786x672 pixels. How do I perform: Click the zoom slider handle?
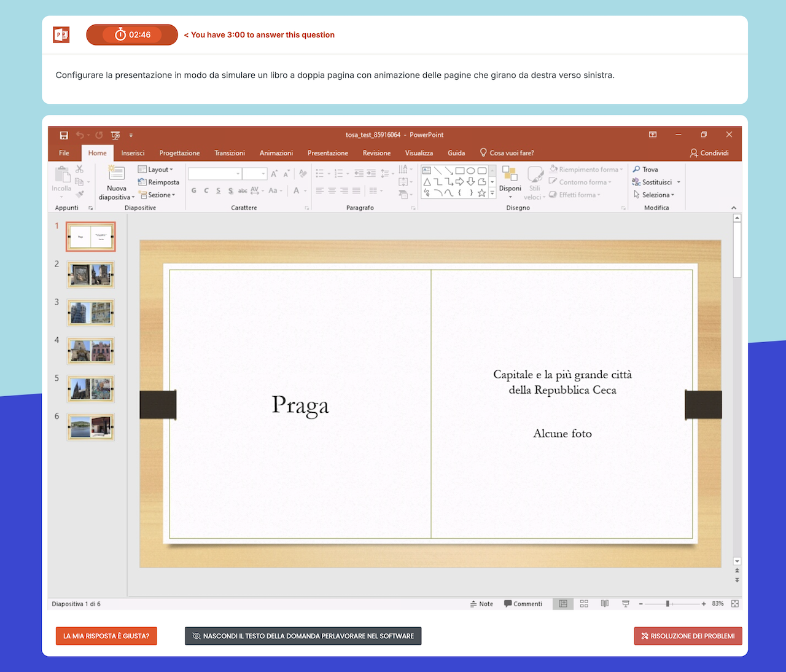667,604
